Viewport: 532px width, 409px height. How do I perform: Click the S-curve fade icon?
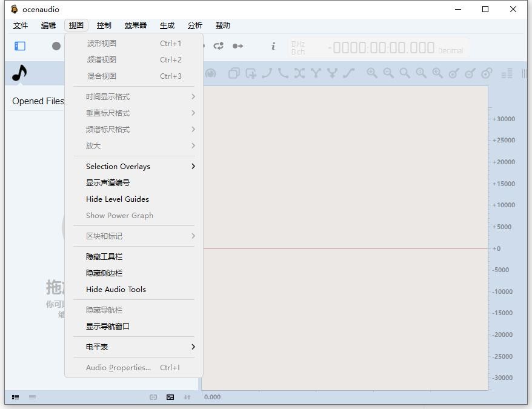[349, 73]
